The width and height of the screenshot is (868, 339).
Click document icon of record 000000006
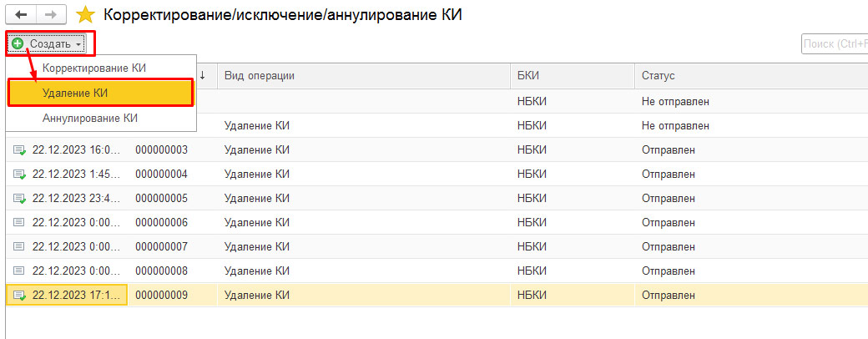pos(19,223)
